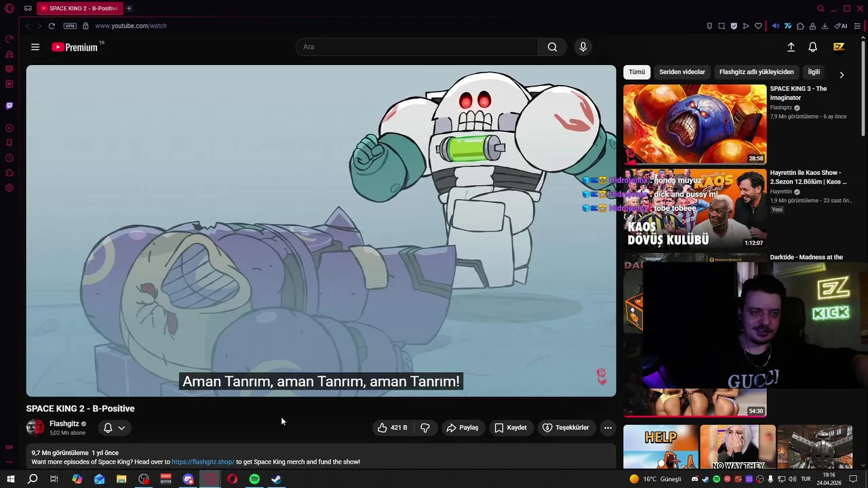The image size is (868, 488).
Task: Open the pinboard pin icon in toolbar
Action: [709, 26]
